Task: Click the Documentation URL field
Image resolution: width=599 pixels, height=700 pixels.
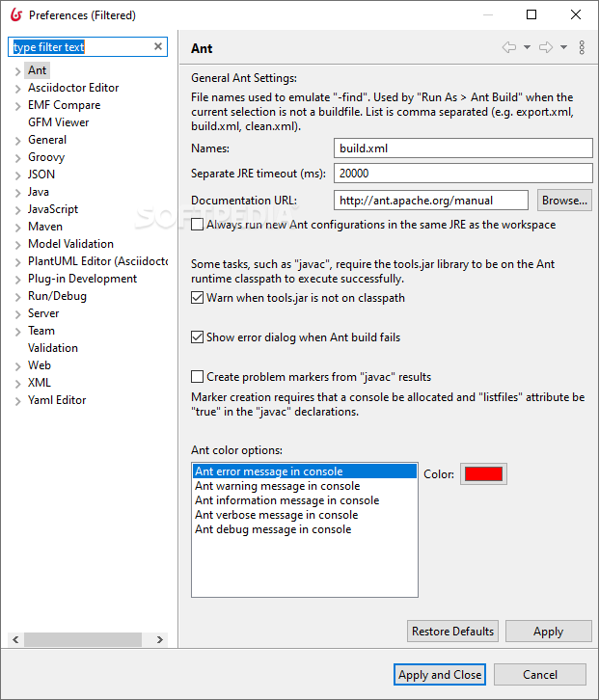Action: coord(431,200)
